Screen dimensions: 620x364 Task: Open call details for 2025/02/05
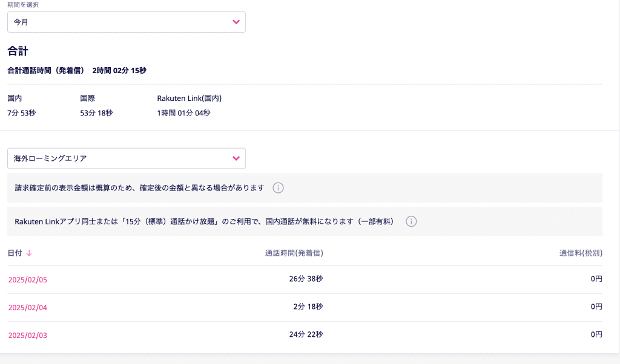tap(27, 279)
